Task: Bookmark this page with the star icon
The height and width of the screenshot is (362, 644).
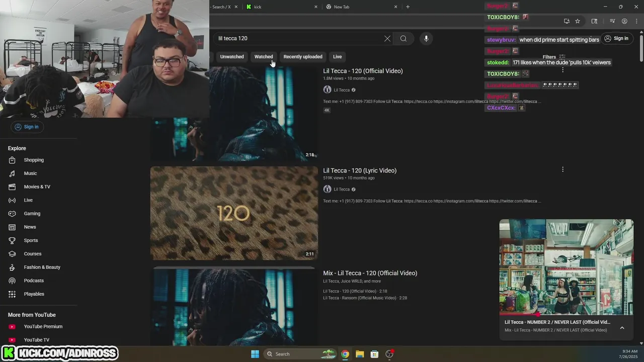Action: (x=578, y=21)
